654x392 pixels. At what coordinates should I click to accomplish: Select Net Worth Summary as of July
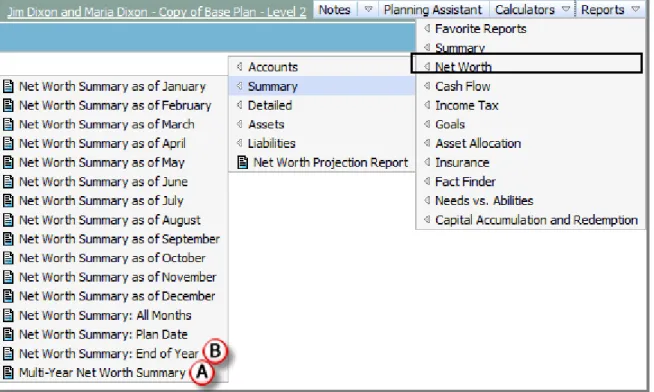[101, 201]
